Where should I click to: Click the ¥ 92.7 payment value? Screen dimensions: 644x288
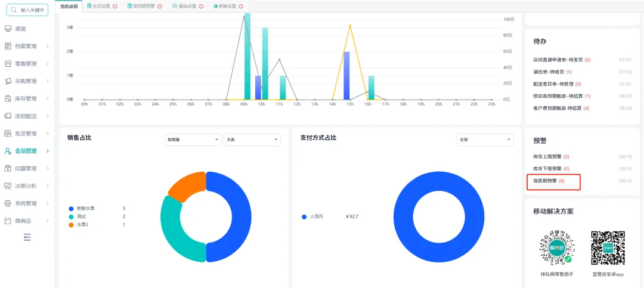352,216
